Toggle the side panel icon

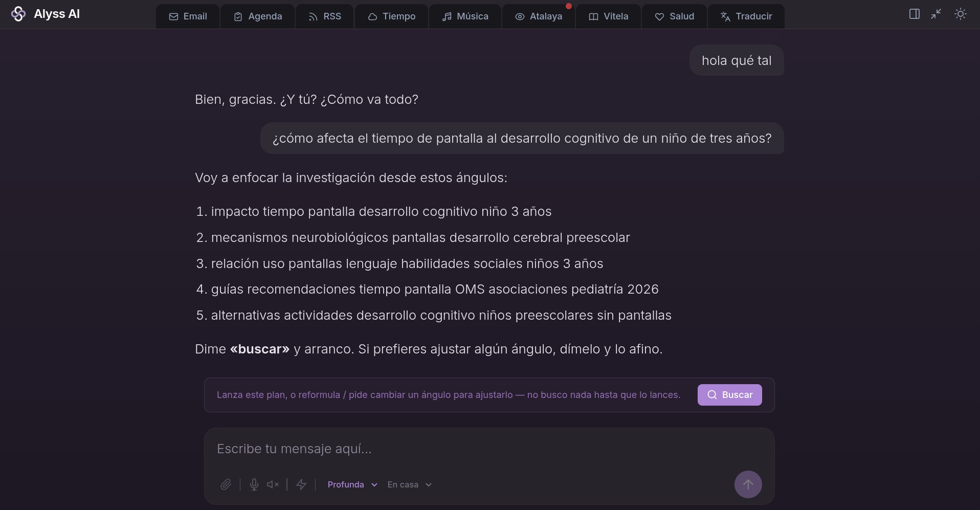click(x=915, y=14)
